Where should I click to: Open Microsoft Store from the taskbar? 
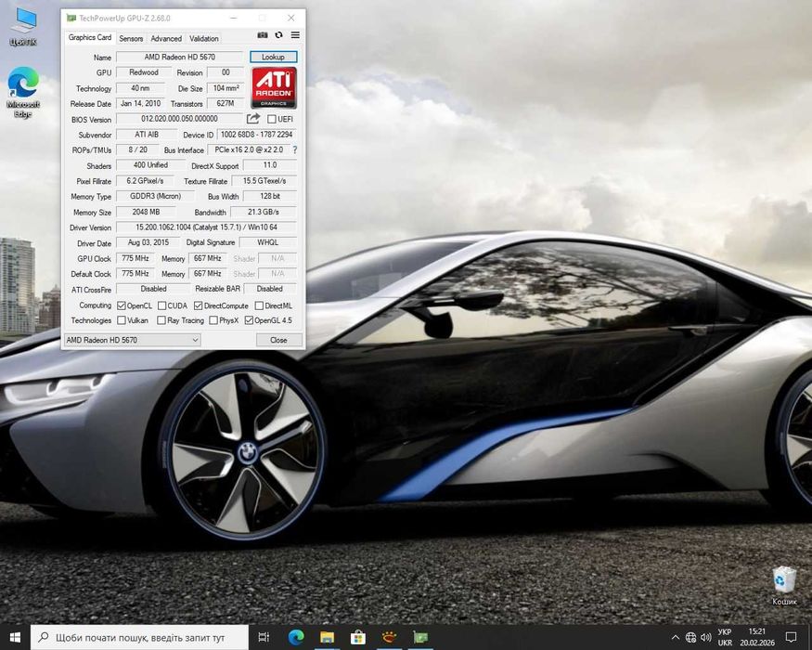pyautogui.click(x=358, y=637)
